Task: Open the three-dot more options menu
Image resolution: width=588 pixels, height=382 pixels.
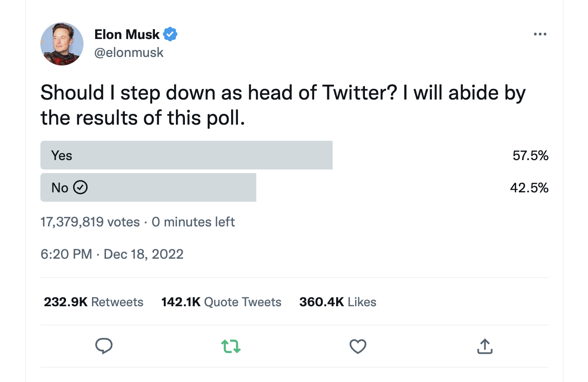Action: (540, 35)
